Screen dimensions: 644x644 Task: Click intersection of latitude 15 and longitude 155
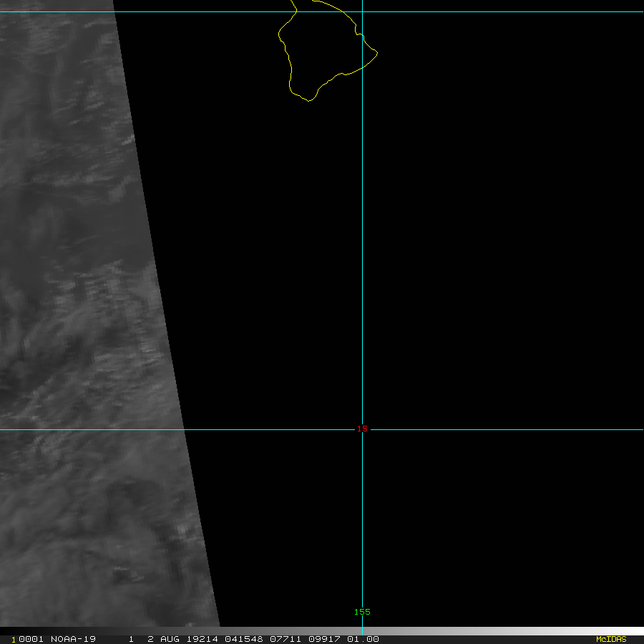(362, 429)
